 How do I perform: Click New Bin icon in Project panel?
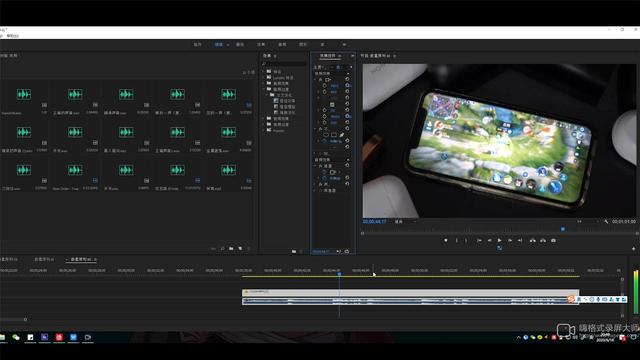[231, 248]
